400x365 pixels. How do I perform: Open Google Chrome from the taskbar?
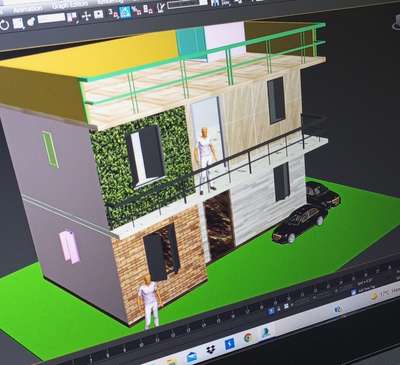coord(248,337)
